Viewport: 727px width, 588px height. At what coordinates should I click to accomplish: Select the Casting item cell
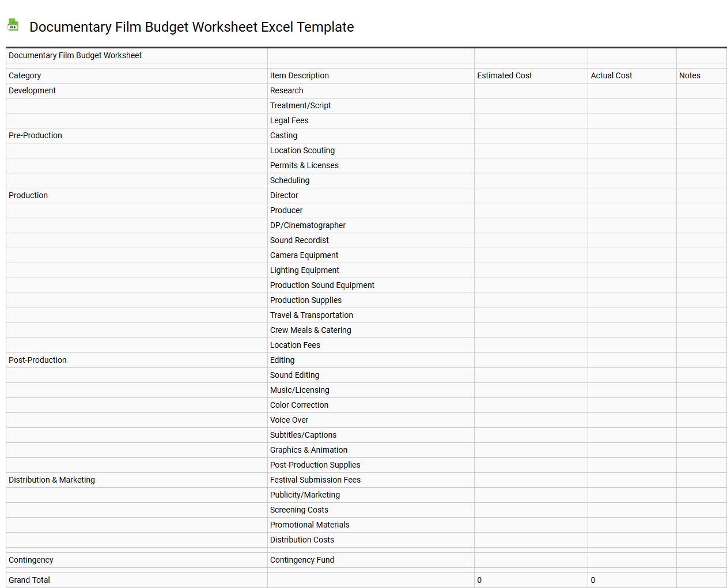tap(283, 135)
